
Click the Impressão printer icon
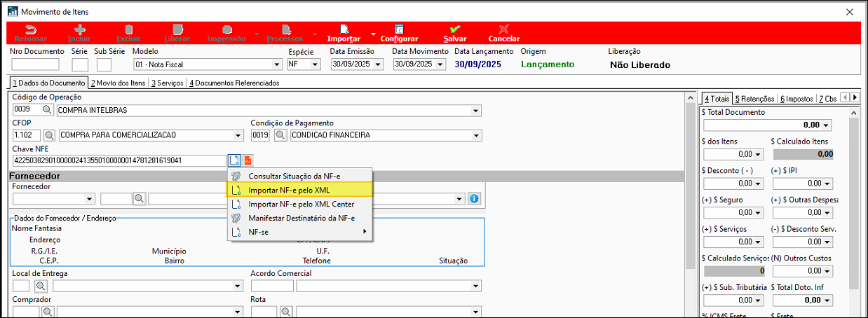coord(226,29)
